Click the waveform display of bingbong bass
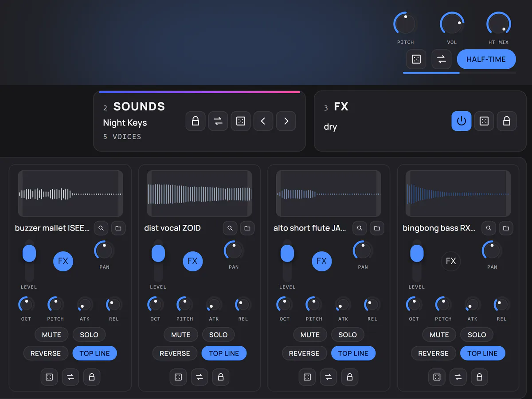The height and width of the screenshot is (399, 532). (x=458, y=194)
